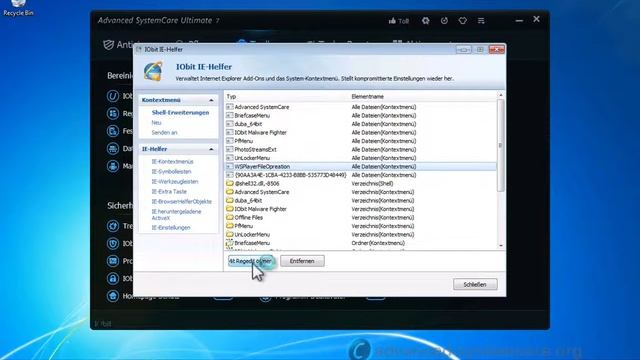Click Alle Dateien(Kontextmenü) cell in Advanced SystemCare row

384,107
